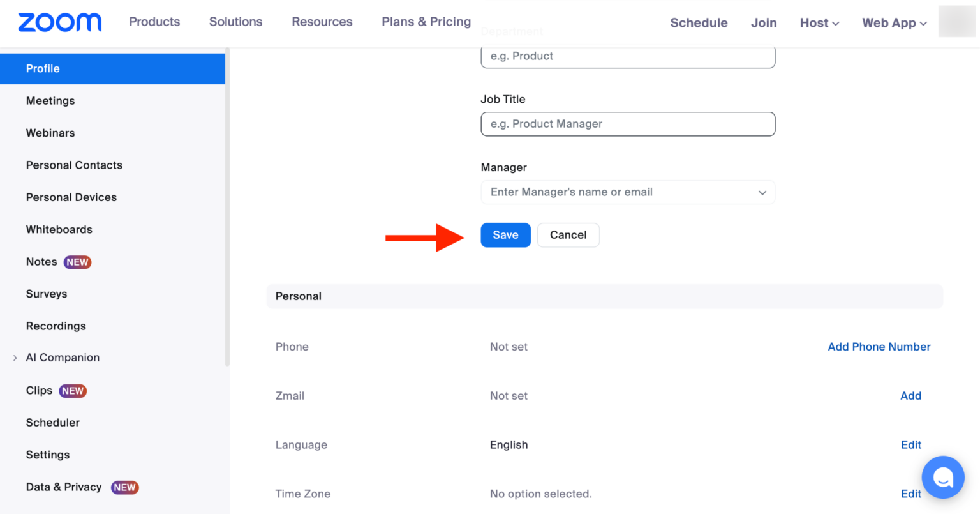Screen dimensions: 980x514
Task: Open the Plans & Pricing menu
Action: [426, 21]
